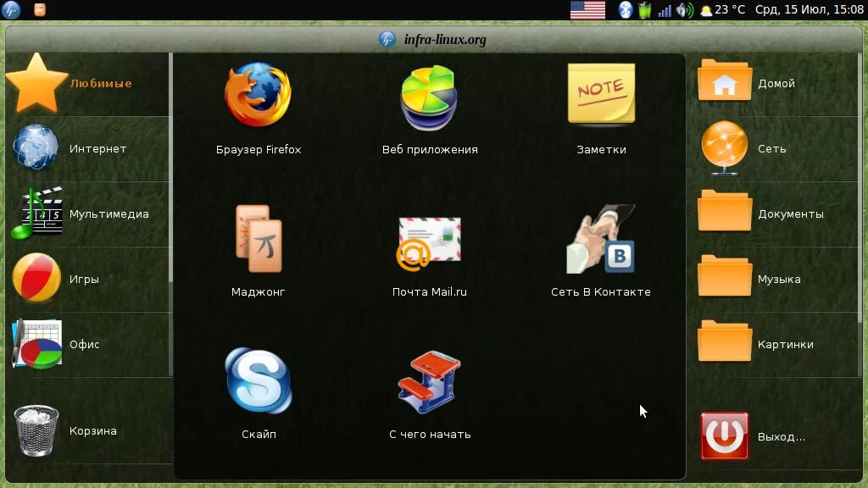Launch Скайп icon

tap(259, 380)
